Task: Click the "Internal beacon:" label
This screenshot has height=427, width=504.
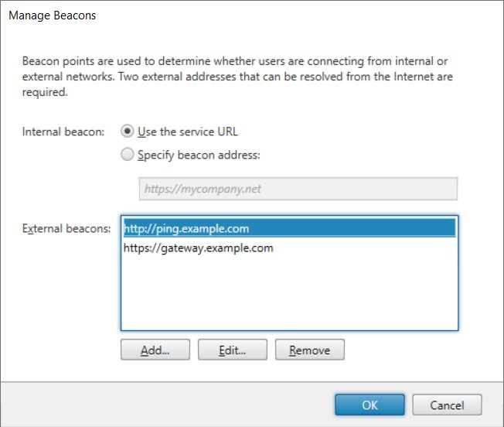Action: [x=63, y=132]
